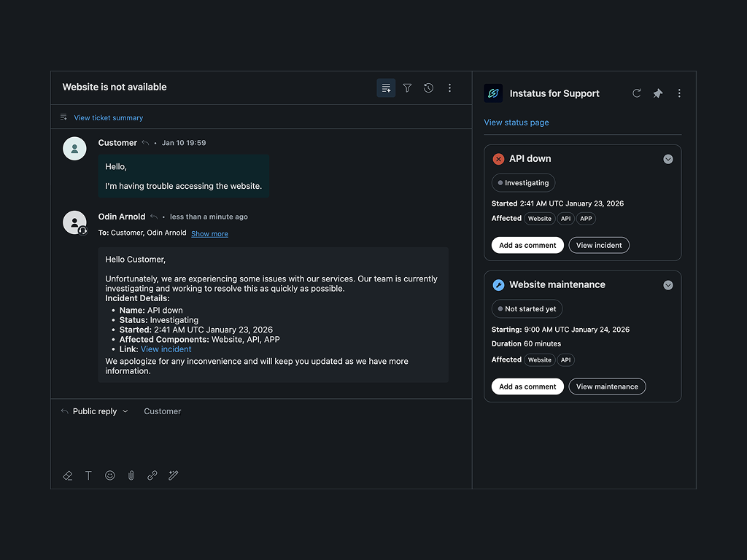Show more recipients on Odin Arnold's reply
This screenshot has height=560, width=747.
coord(209,233)
